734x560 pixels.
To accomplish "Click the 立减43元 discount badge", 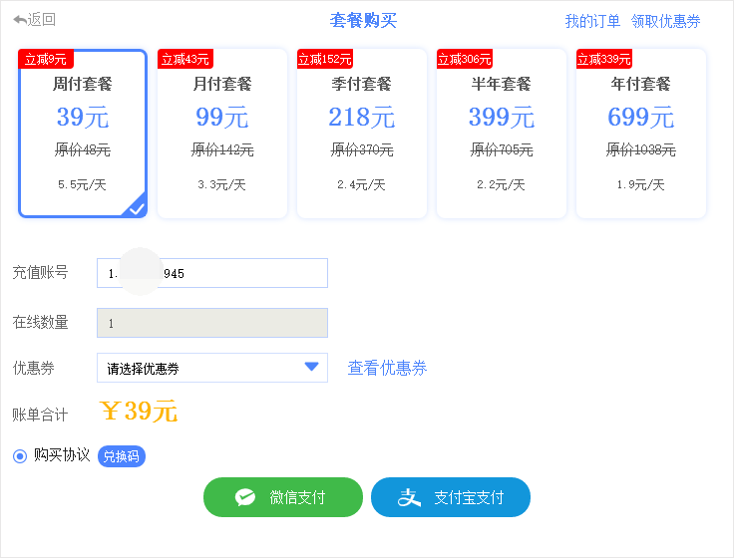I will (x=185, y=59).
